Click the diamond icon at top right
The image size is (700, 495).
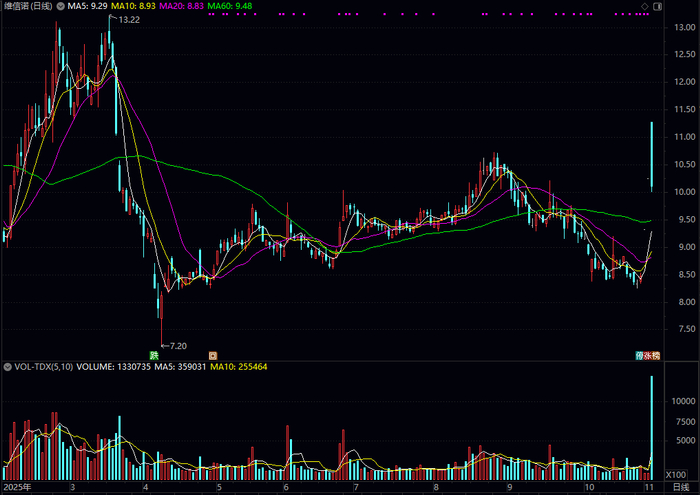[x=645, y=6]
